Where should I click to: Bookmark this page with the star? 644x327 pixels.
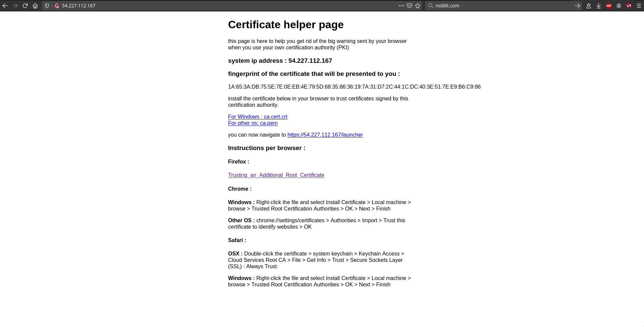click(x=418, y=6)
